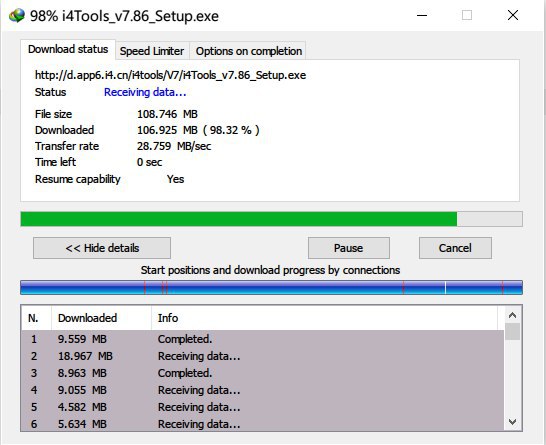Viewport: 546px width, 445px height.
Task: Click the scroll down arrow in connections list
Action: [x=512, y=422]
